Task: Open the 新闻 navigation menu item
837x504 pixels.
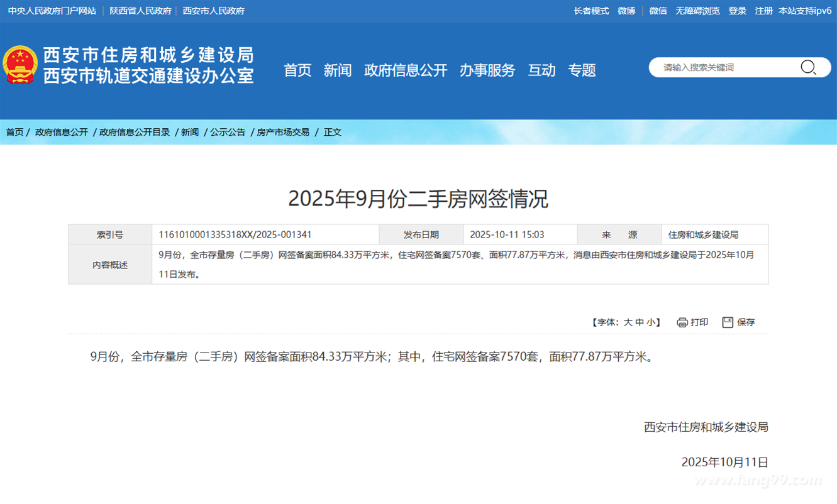Action: pyautogui.click(x=338, y=70)
